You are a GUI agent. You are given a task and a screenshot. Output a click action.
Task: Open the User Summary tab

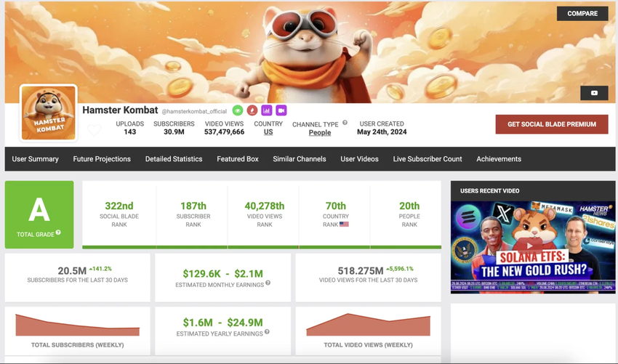click(x=35, y=159)
